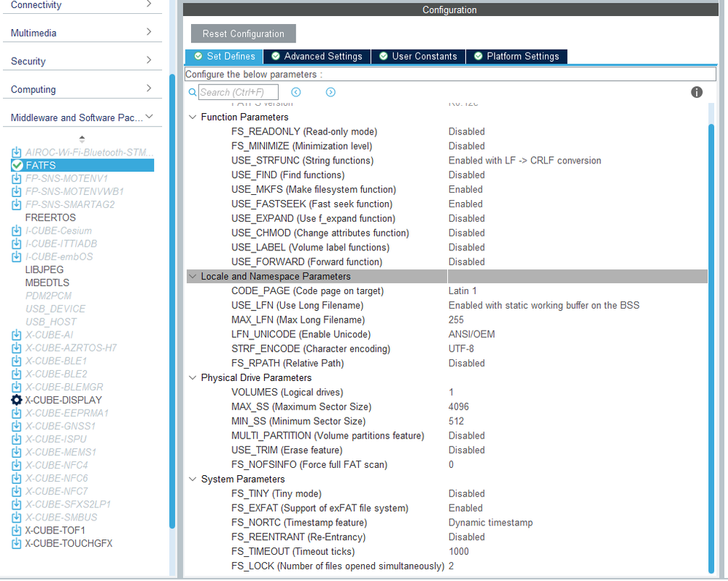Click download icon next to X-CUBE-SMBUS

[x=16, y=517]
